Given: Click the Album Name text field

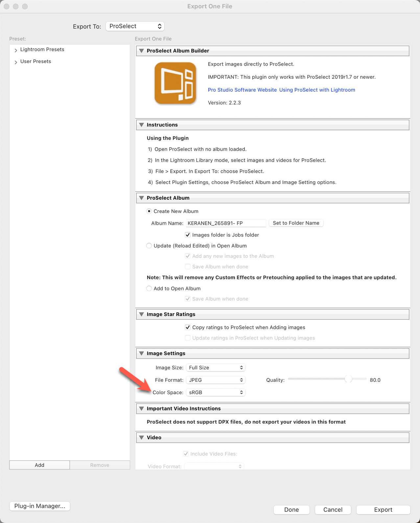Looking at the screenshot, I should [x=226, y=223].
